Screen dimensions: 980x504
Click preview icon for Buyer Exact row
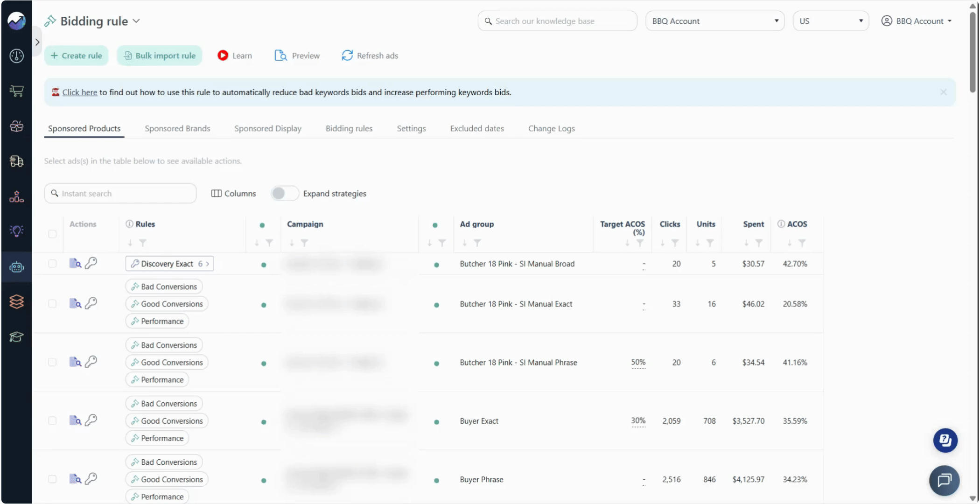(x=76, y=420)
